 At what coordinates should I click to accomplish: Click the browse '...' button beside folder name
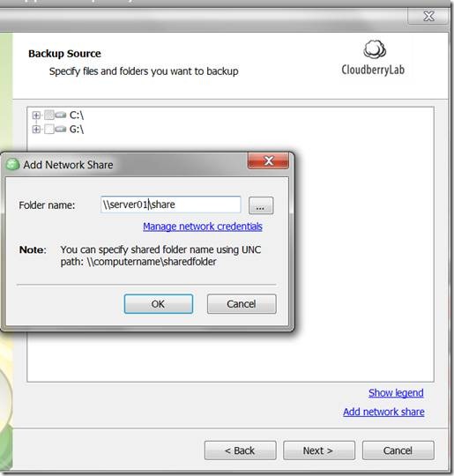[x=261, y=205]
